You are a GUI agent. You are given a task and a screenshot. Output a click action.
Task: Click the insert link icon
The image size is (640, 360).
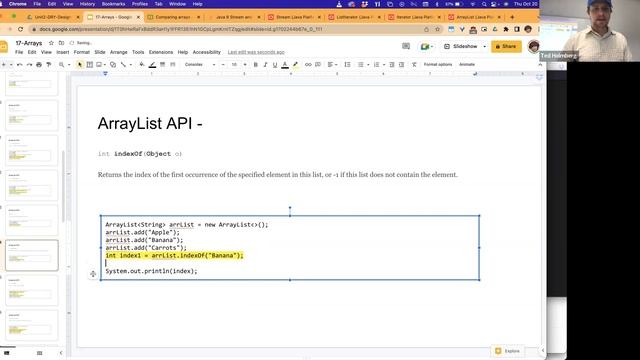(x=308, y=64)
